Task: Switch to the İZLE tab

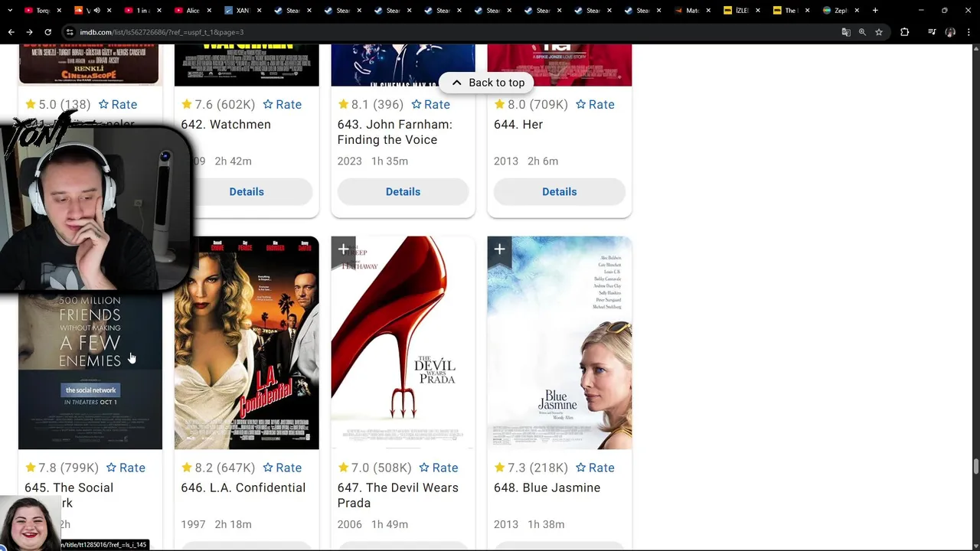Action: pyautogui.click(x=740, y=11)
